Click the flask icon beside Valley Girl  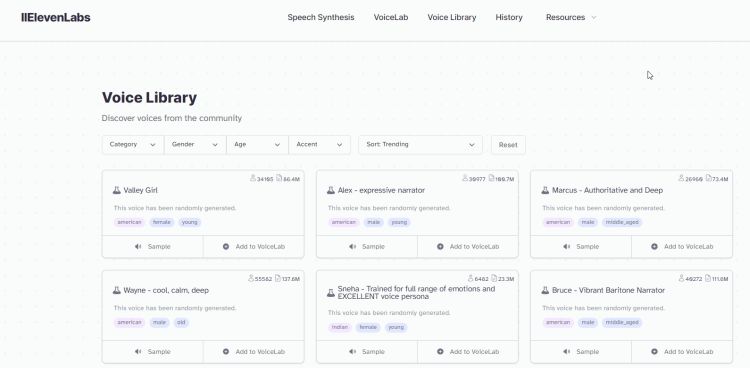click(117, 190)
